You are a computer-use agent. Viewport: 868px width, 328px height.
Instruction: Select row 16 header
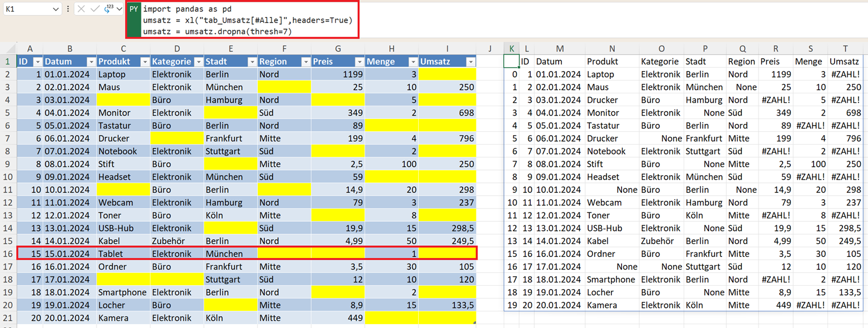[8, 254]
